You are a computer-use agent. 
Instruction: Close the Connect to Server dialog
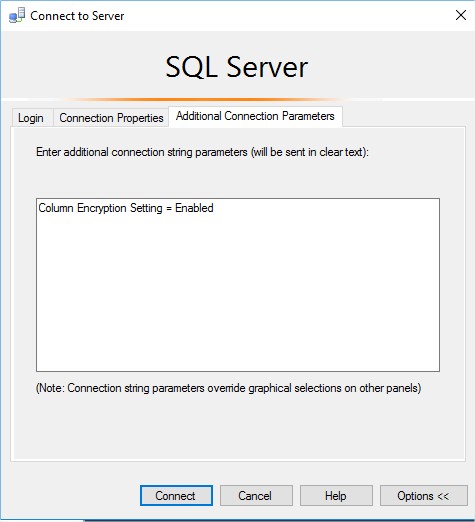pyautogui.click(x=461, y=15)
